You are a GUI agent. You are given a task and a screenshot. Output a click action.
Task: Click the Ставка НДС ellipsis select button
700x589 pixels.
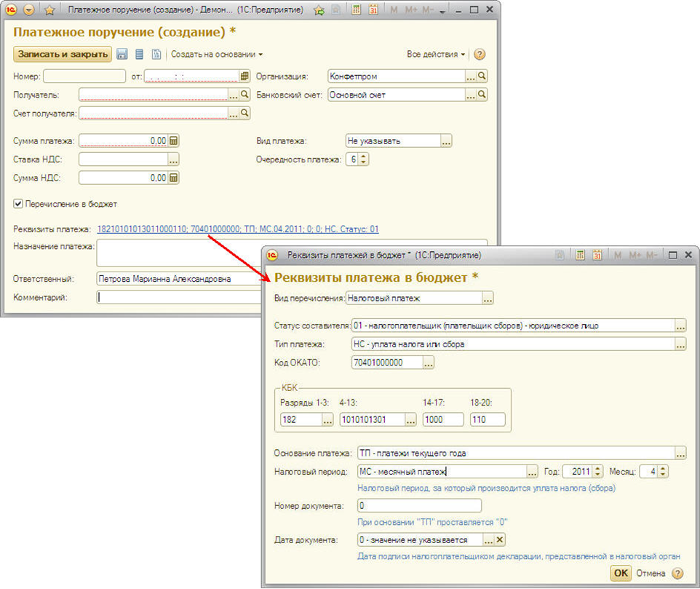pos(173,159)
